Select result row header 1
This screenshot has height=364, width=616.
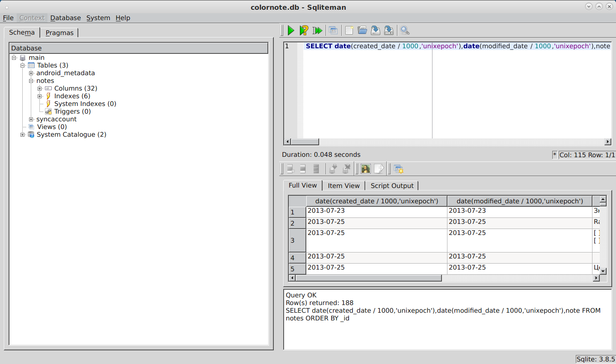(x=297, y=212)
